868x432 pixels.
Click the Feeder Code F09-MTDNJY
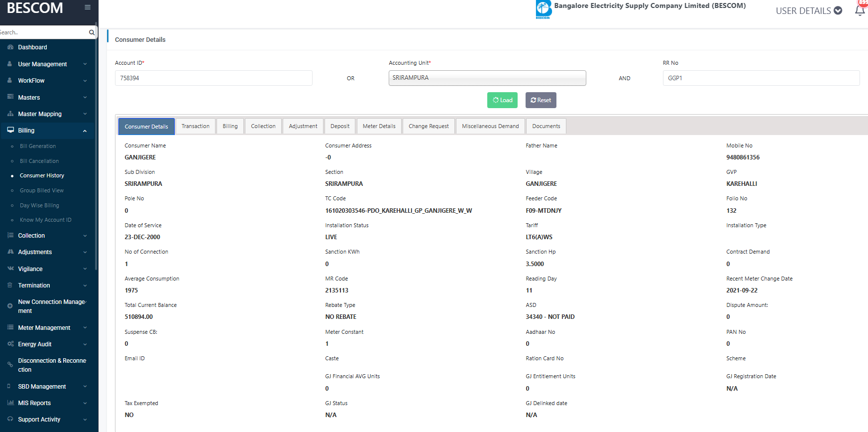543,210
